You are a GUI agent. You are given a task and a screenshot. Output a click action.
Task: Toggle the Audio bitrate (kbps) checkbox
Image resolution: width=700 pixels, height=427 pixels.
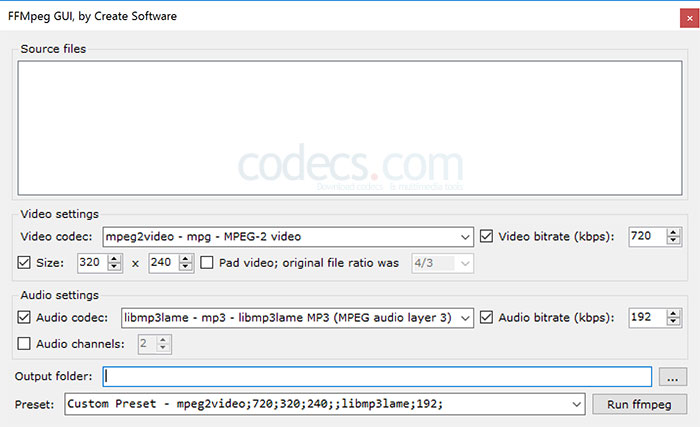coord(486,318)
